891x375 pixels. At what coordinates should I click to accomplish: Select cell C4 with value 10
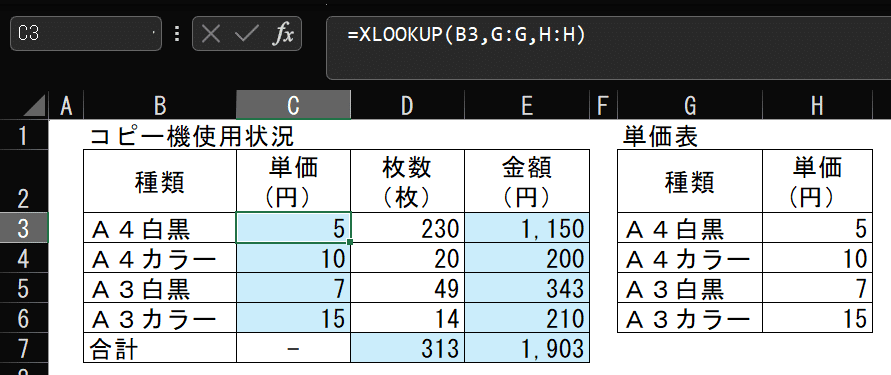[293, 259]
